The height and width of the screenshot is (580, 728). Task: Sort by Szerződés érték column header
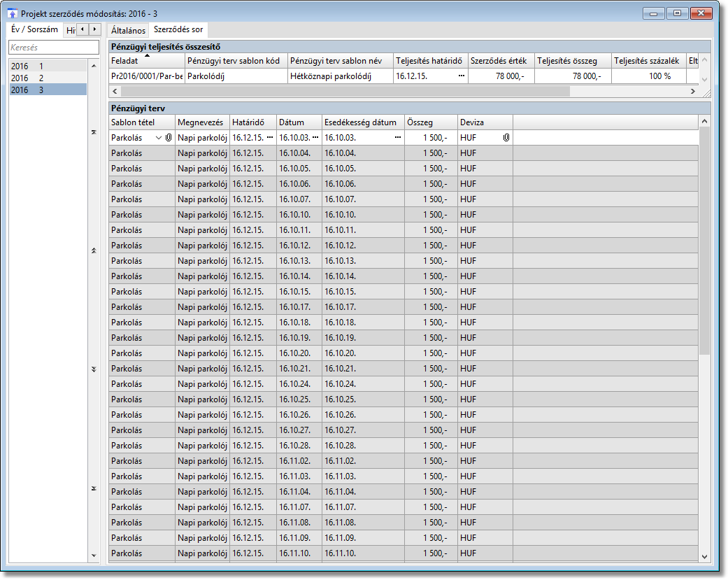tap(501, 61)
